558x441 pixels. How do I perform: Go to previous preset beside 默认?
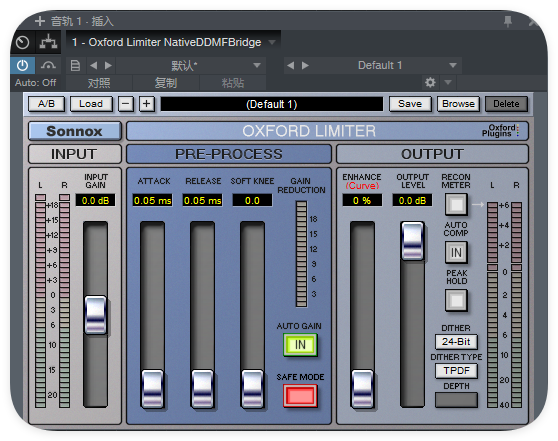[x=94, y=65]
